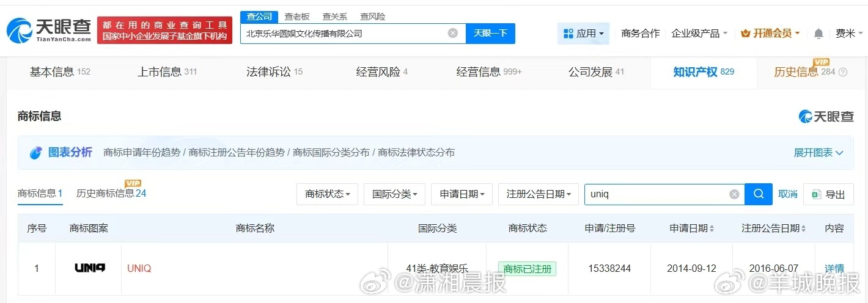Viewport: 868px width, 303px height.
Task: Clear the uniq trademark filter text
Action: tap(734, 194)
